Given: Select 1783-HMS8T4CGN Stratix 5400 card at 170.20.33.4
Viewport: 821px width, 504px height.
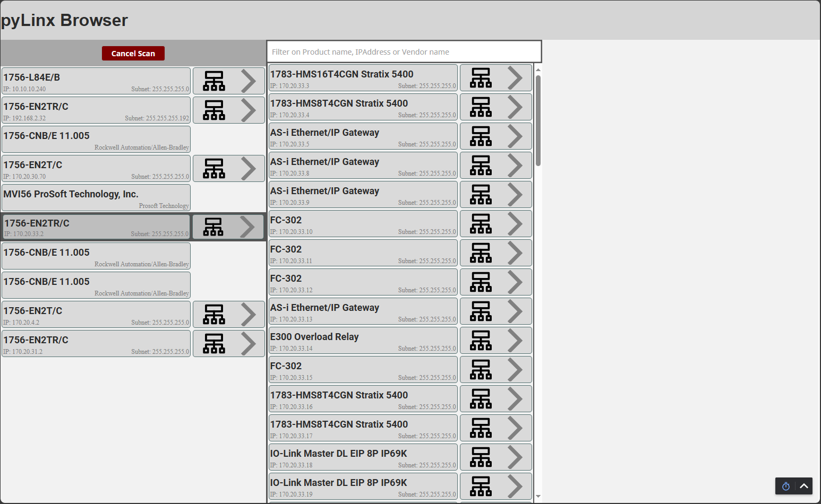Looking at the screenshot, I should [x=363, y=107].
